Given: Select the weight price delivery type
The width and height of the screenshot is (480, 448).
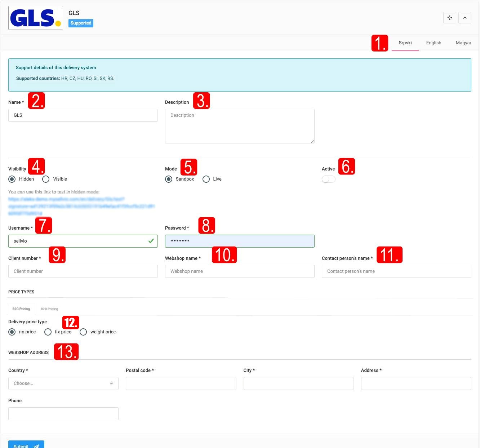Looking at the screenshot, I should click(x=83, y=332).
